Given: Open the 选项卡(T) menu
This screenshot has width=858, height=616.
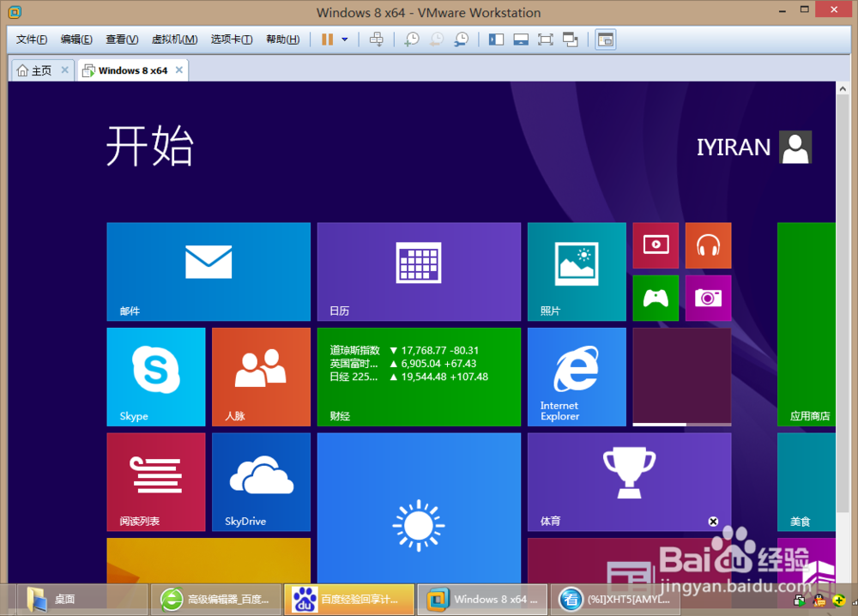Looking at the screenshot, I should tap(232, 39).
